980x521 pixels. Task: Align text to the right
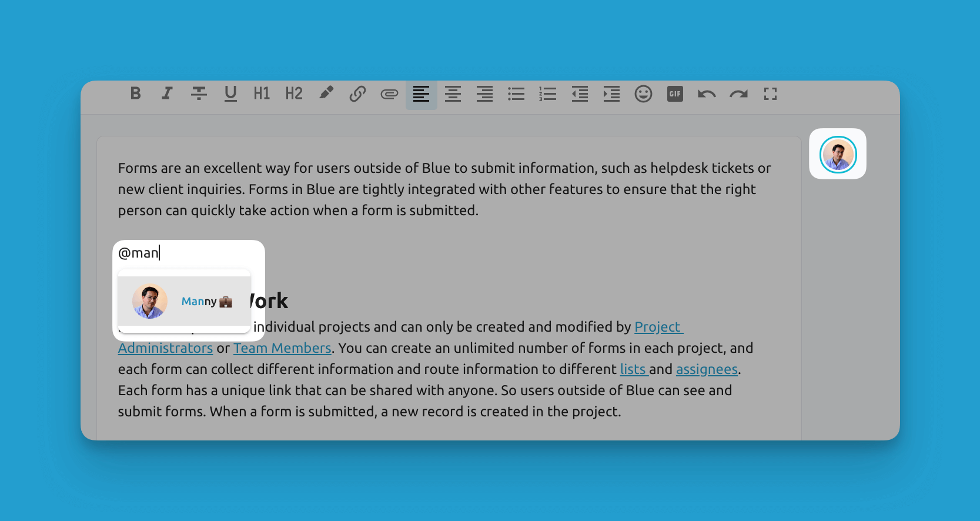coord(484,94)
